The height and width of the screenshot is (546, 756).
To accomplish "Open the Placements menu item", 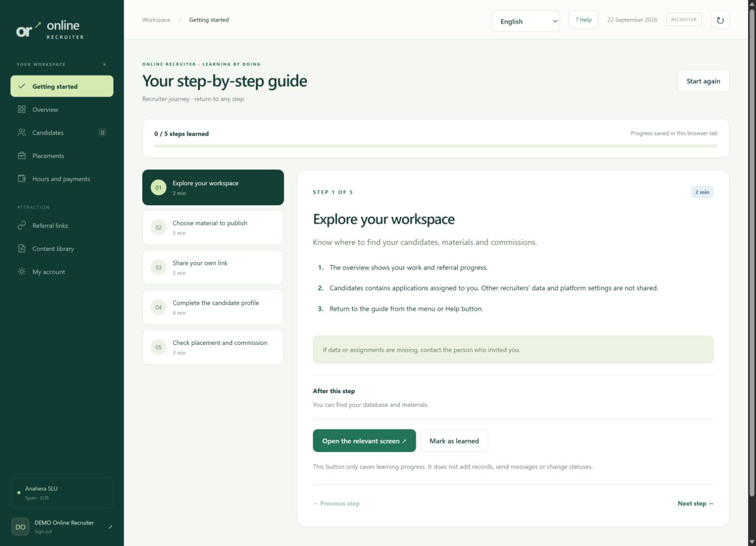I will (62, 155).
